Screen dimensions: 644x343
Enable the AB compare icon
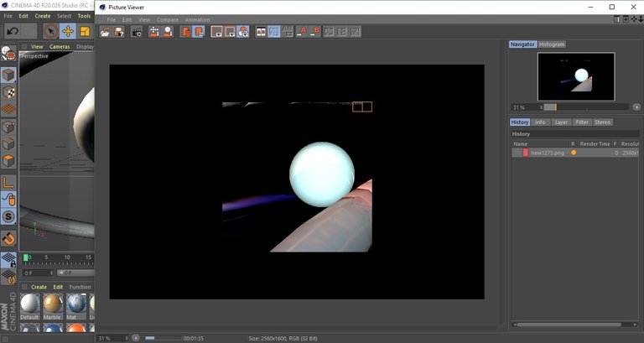[261, 32]
